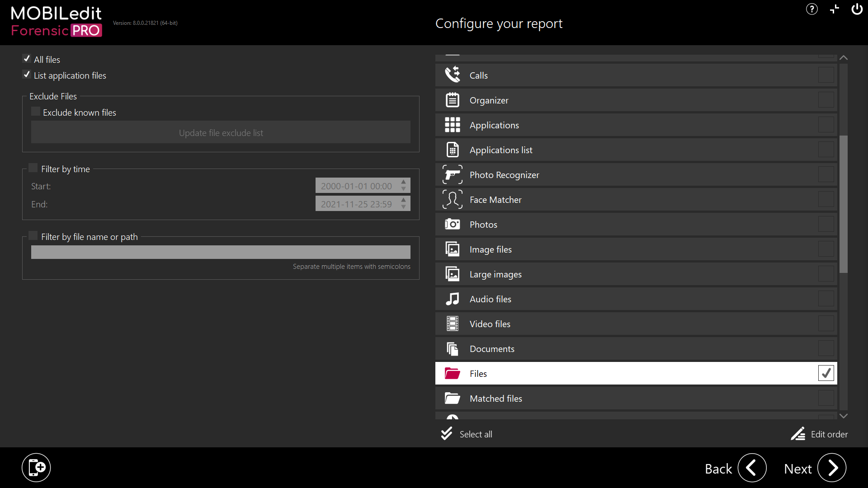Click the power exit icon
The height and width of the screenshot is (488, 868).
[x=857, y=9]
